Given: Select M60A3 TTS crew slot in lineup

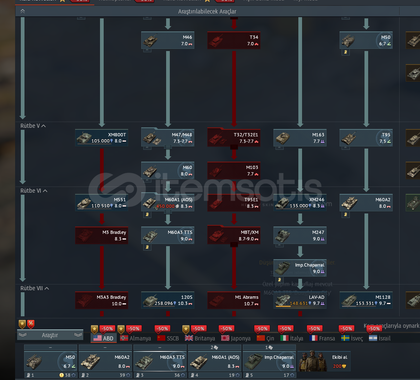Looking at the screenshot, I should coord(160,362).
